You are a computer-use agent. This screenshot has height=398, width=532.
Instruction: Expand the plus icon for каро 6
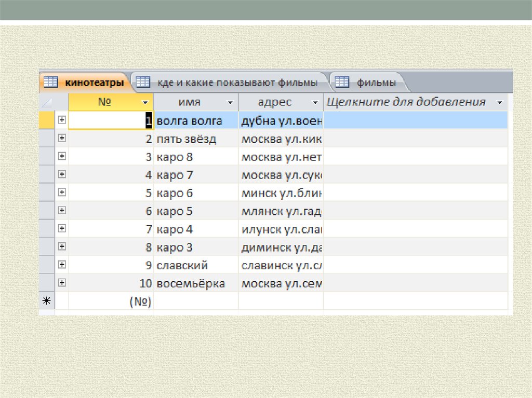tap(62, 192)
